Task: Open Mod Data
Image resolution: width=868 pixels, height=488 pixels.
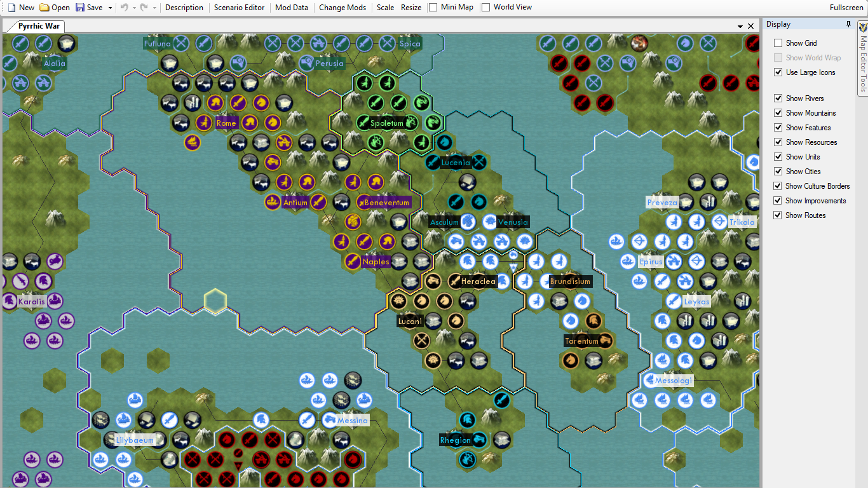Action: [292, 8]
